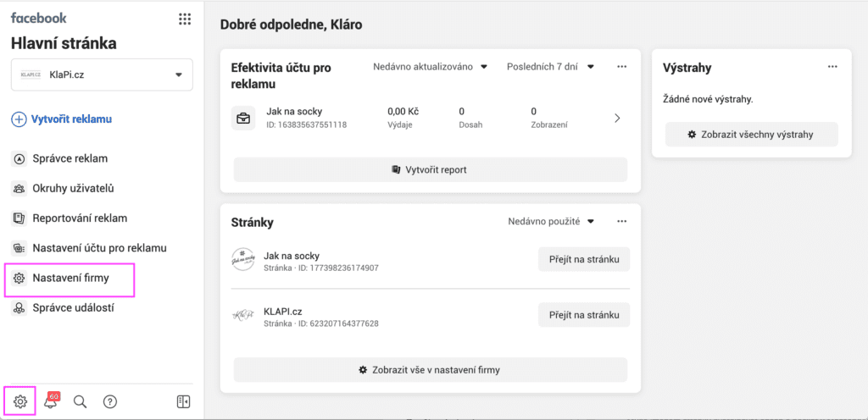Viewport: 868px width, 420px height.
Task: Go to Okruhy uživatelů menu item
Action: pyautogui.click(x=73, y=188)
